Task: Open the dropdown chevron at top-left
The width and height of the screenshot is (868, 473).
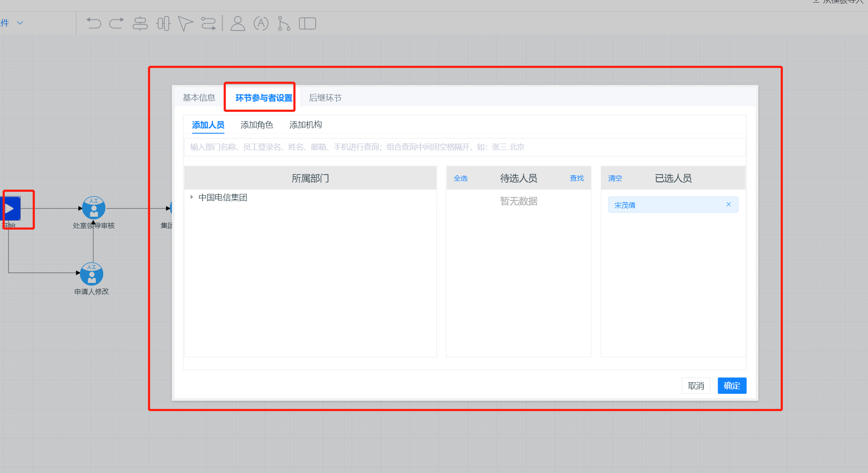Action: [x=20, y=23]
